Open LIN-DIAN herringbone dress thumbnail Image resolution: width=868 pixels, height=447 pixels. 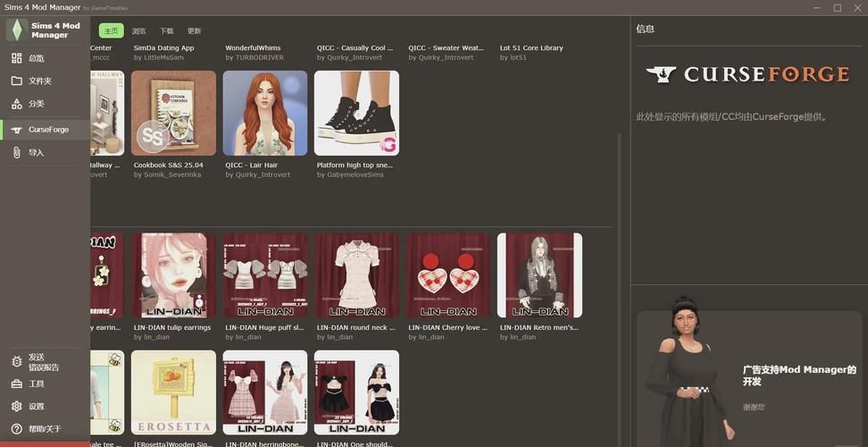265,392
